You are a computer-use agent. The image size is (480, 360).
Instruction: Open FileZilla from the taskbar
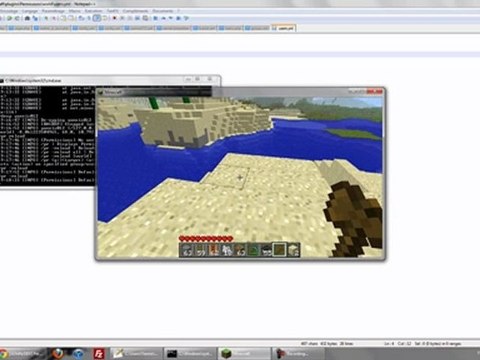click(x=99, y=354)
